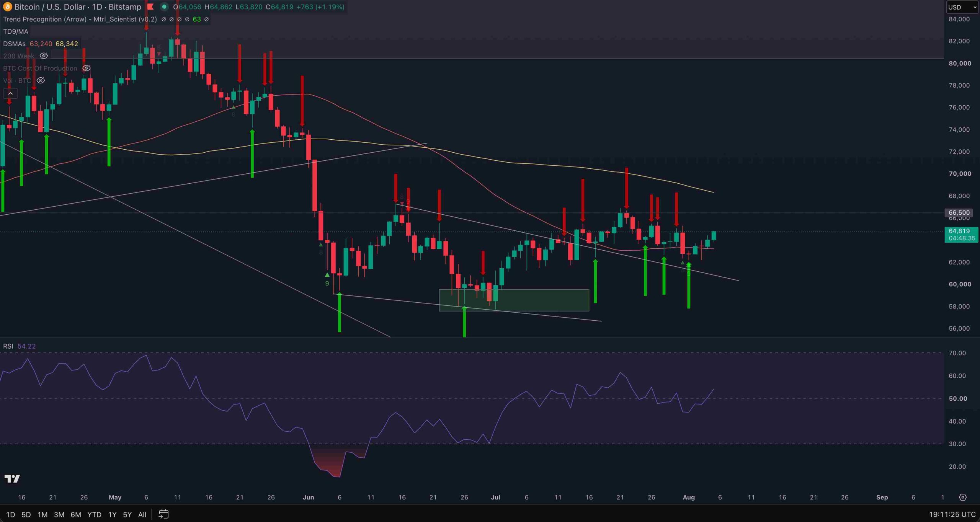Collapse the indicator legend with the chevron
Viewport: 980px width, 522px height.
click(10, 93)
